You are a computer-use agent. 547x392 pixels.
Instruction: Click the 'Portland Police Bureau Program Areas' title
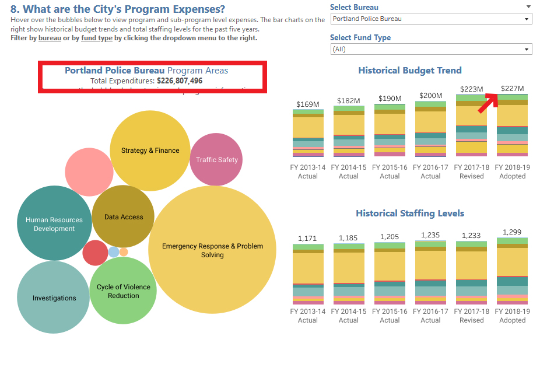(146, 71)
